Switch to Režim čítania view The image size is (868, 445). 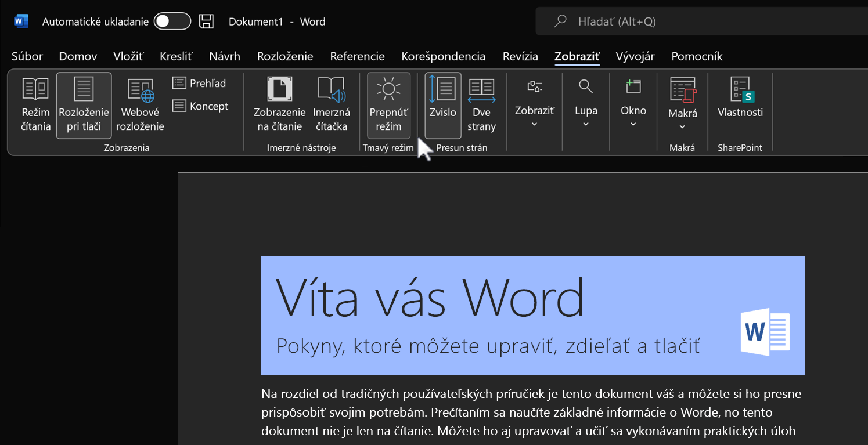point(35,105)
